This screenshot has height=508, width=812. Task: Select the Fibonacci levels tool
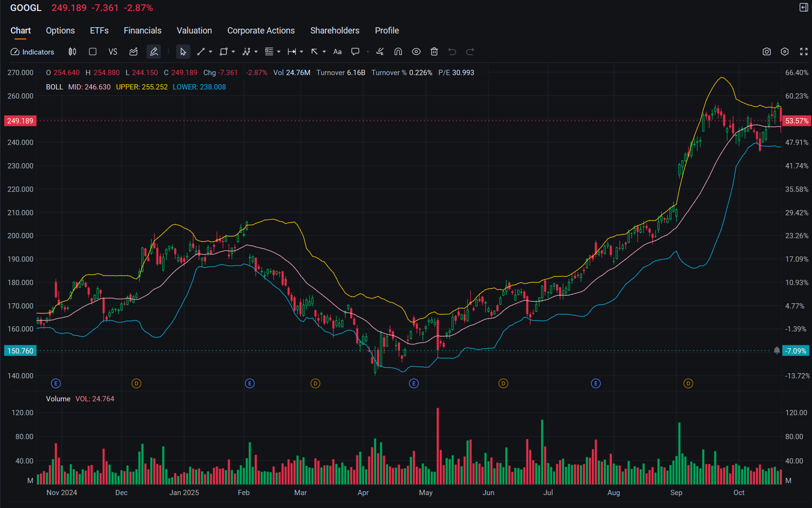(269, 52)
